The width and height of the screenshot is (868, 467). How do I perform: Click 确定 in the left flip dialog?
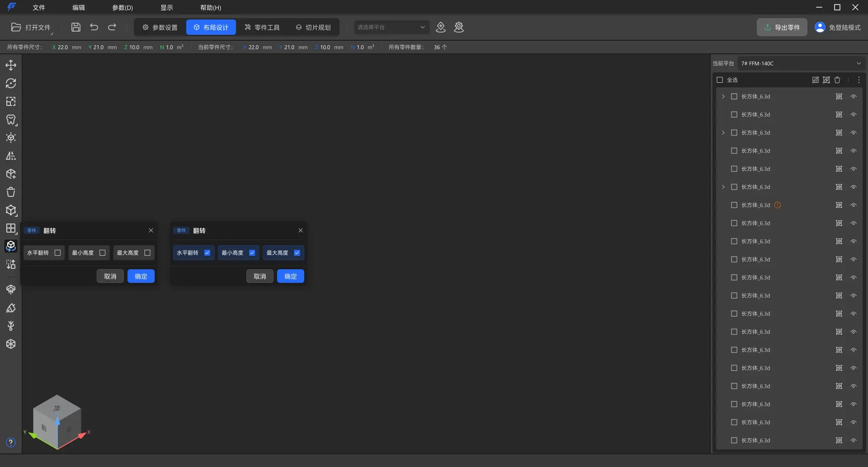tap(141, 276)
